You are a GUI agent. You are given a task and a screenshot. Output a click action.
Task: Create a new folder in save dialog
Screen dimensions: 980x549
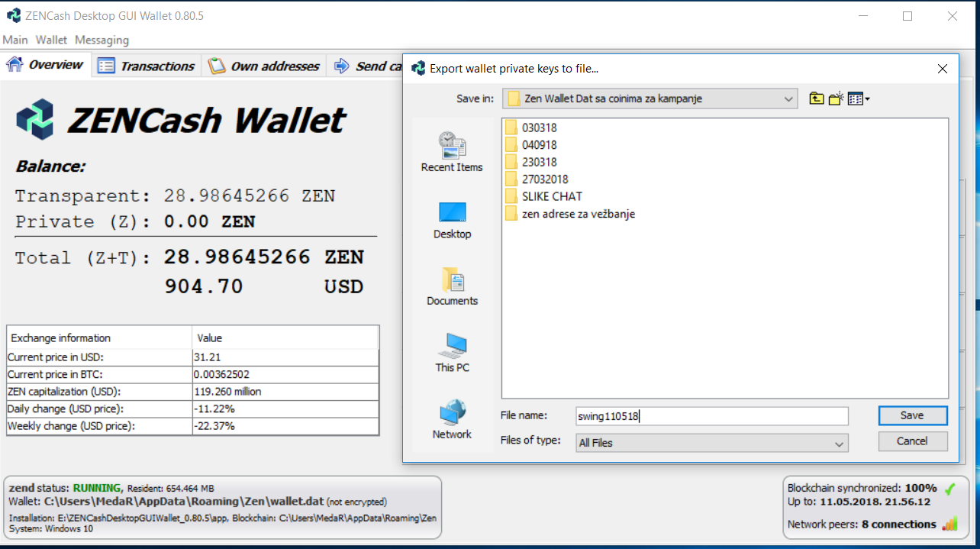837,98
